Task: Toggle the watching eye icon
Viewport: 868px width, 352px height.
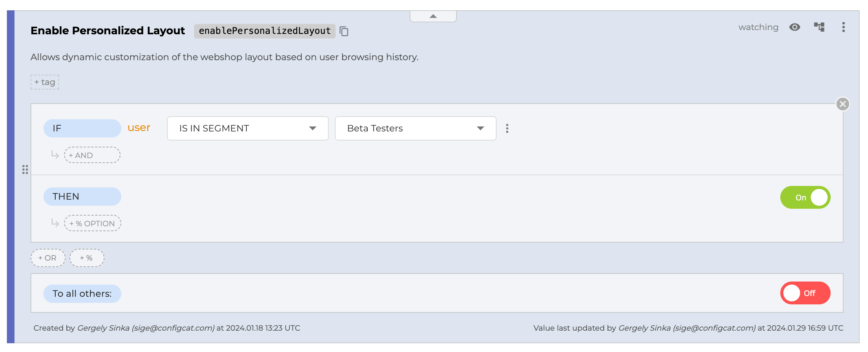Action: 795,27
